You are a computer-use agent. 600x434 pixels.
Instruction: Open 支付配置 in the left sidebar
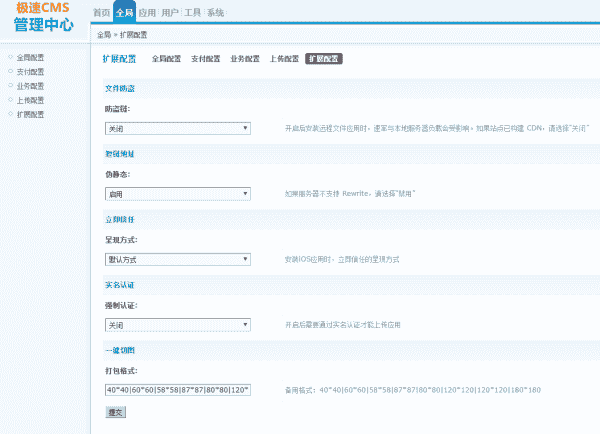pyautogui.click(x=30, y=72)
